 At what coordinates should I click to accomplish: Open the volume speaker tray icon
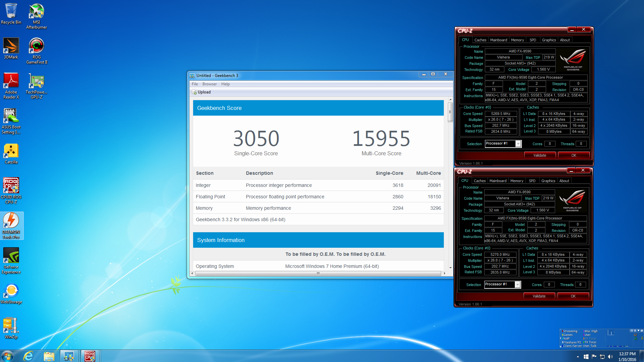pyautogui.click(x=611, y=357)
